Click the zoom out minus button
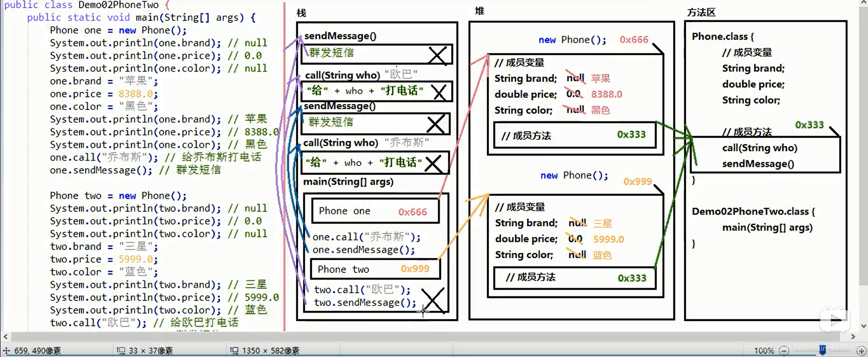The width and height of the screenshot is (868, 357). [784, 350]
